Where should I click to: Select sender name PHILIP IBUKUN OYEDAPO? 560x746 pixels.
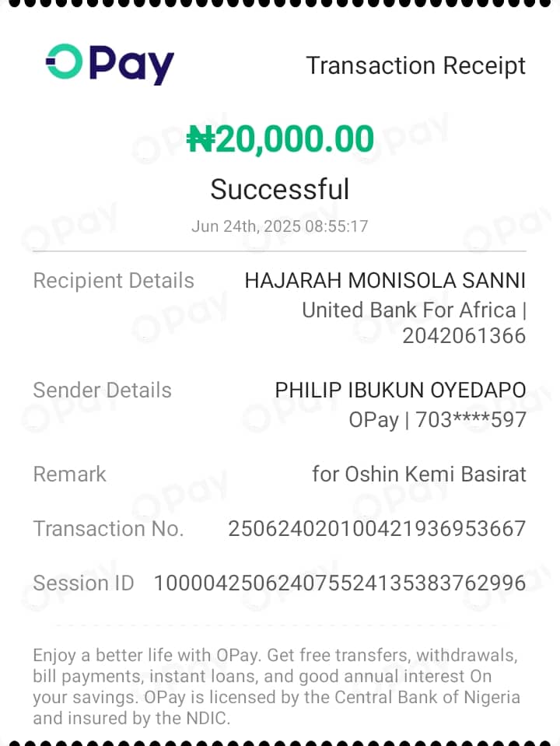tap(401, 391)
